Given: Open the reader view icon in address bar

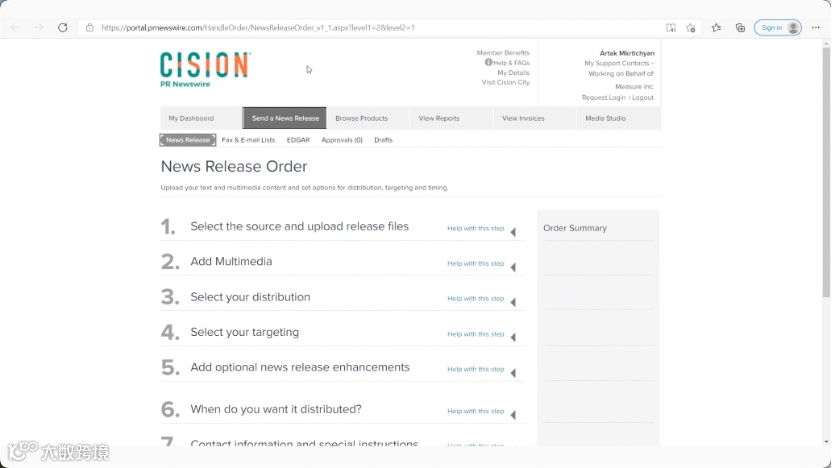Looking at the screenshot, I should tap(671, 28).
